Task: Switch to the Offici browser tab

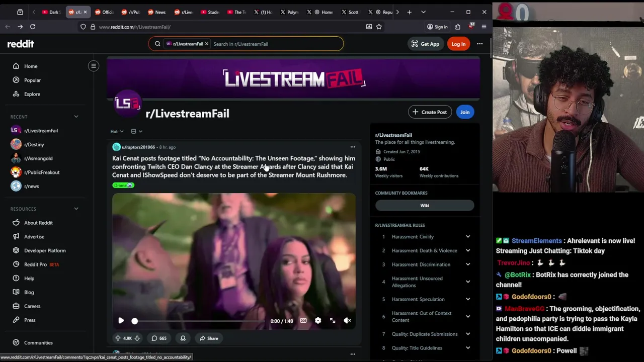Action: click(x=105, y=12)
